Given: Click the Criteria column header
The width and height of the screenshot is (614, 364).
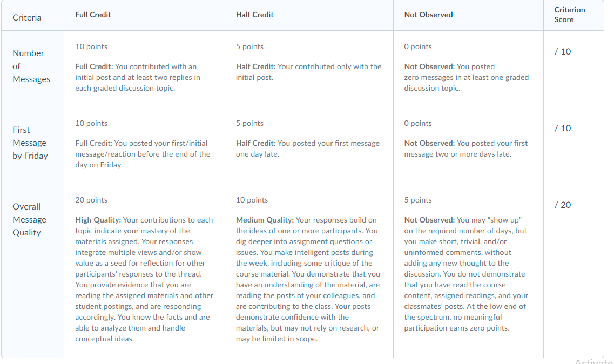Looking at the screenshot, I should (26, 18).
